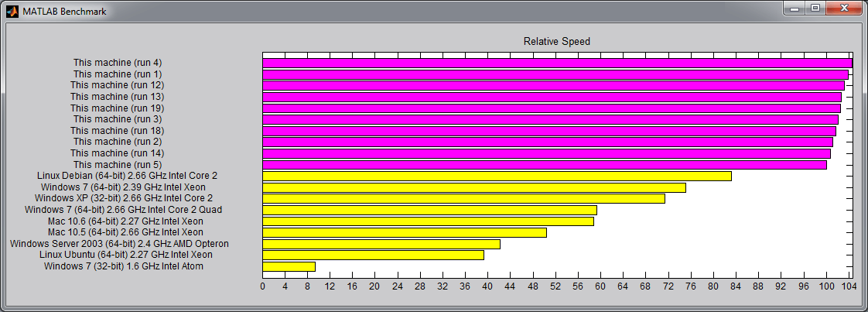The height and width of the screenshot is (312, 868).
Task: Select the 'This machine (run 1)' label
Action: 118,74
